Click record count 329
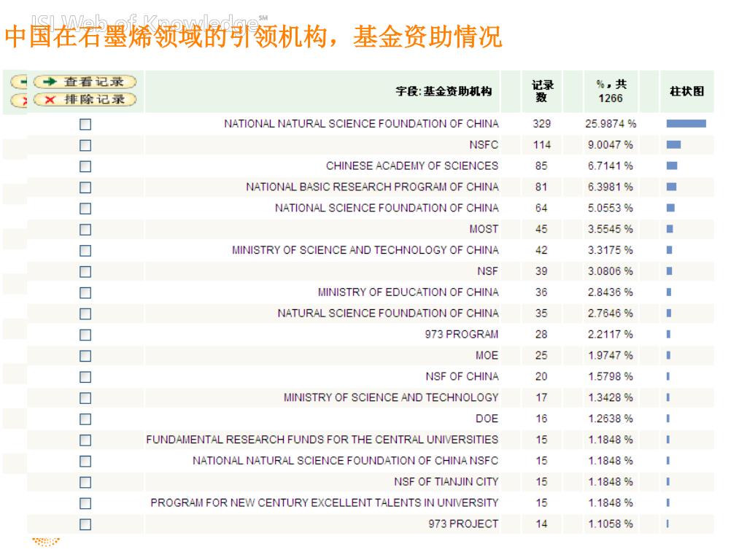The height and width of the screenshot is (560, 747). (x=542, y=124)
